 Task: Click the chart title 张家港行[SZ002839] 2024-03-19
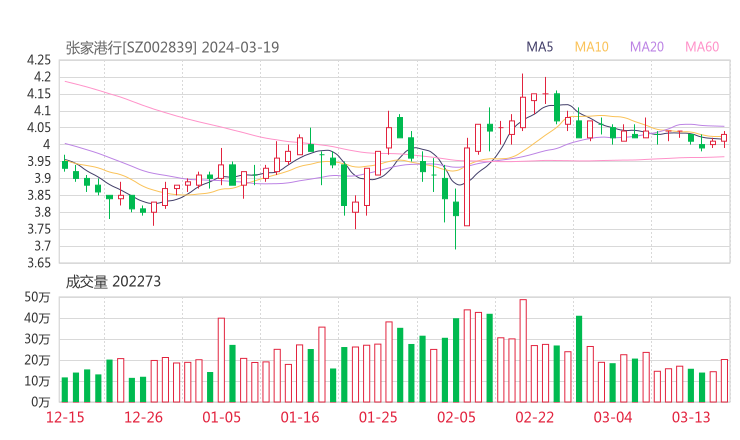click(172, 47)
